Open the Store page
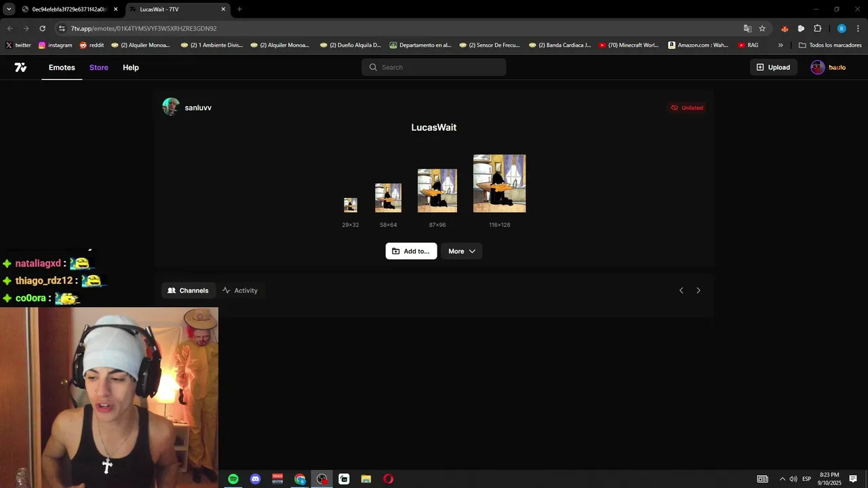 tap(99, 67)
